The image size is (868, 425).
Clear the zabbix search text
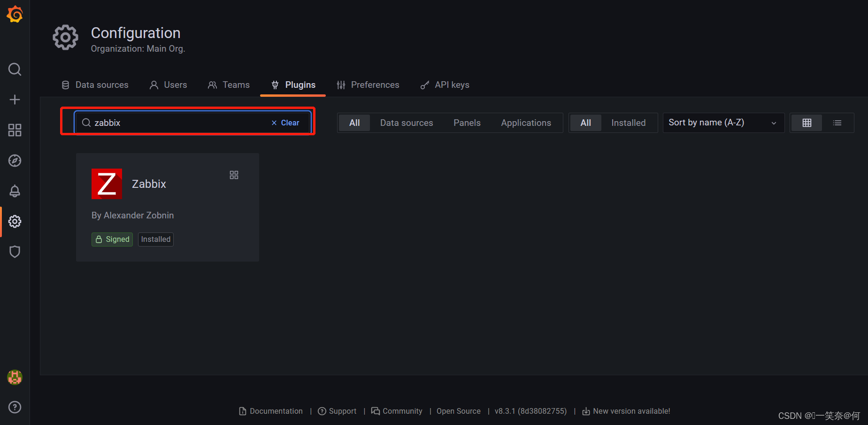285,123
